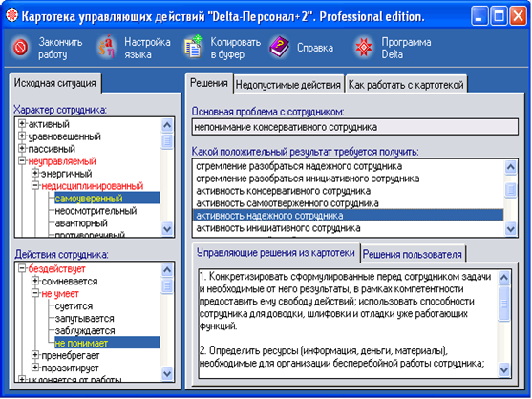
Task: Click scrollbar thumb in Действия сотрудника tree
Action: [x=167, y=285]
